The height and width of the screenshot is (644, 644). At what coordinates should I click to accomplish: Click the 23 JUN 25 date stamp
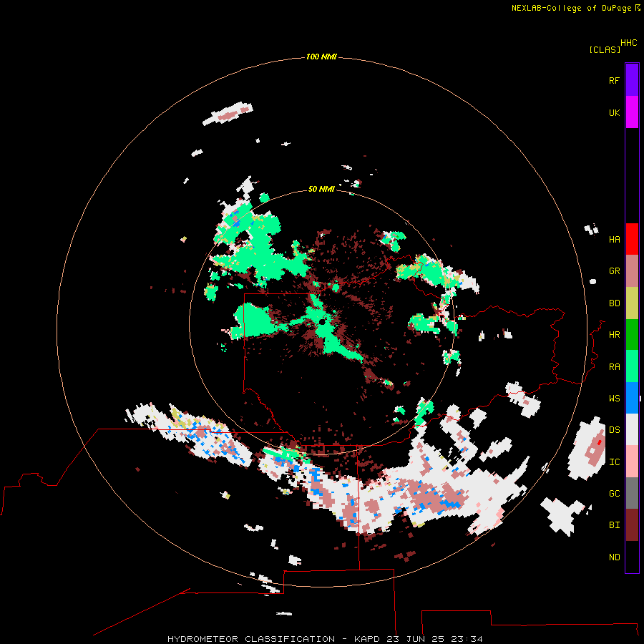[x=415, y=639]
